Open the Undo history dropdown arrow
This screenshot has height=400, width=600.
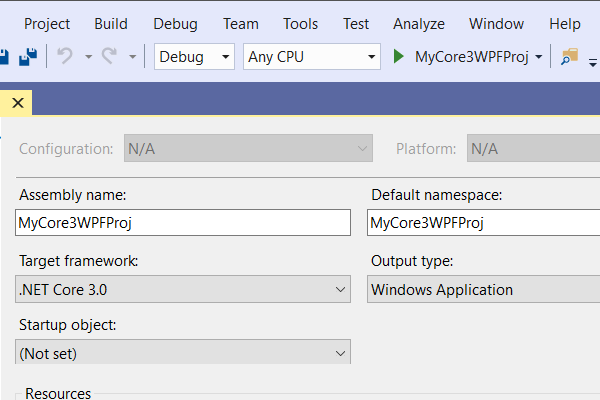(x=86, y=57)
